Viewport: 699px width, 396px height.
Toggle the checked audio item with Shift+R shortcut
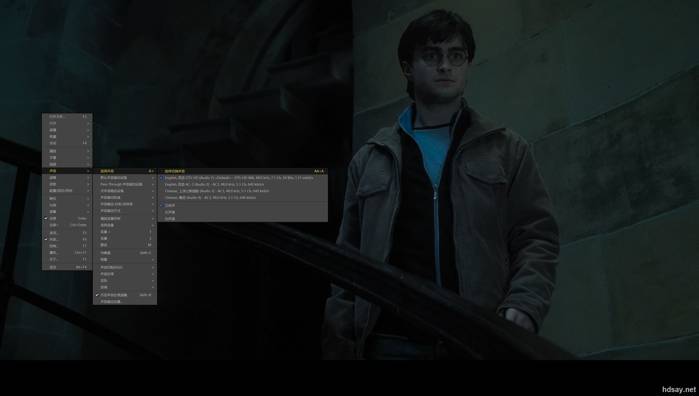pos(125,295)
